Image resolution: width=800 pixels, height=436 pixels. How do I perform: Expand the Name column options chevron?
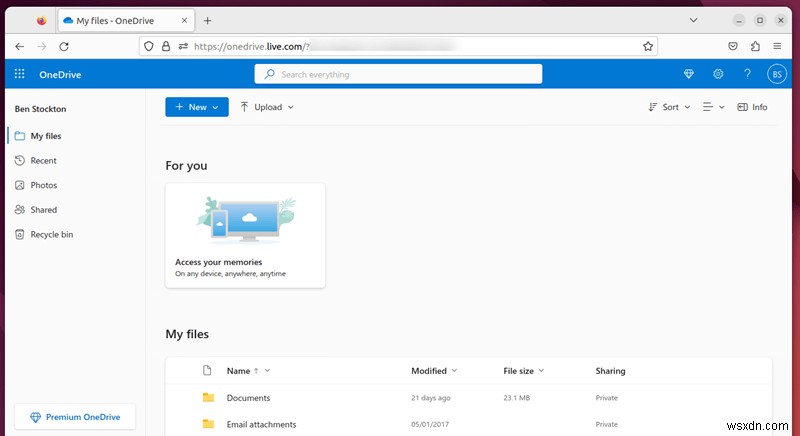[x=267, y=371]
